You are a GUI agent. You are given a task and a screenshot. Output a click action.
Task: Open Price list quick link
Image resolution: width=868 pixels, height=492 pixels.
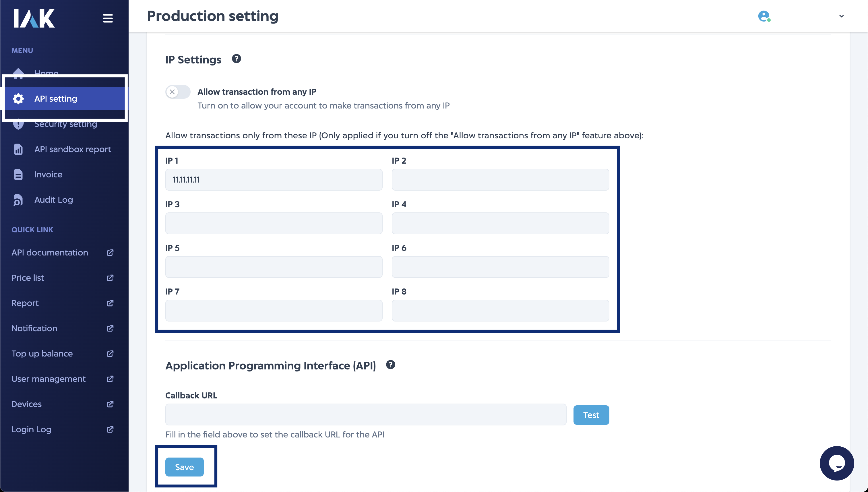click(28, 277)
